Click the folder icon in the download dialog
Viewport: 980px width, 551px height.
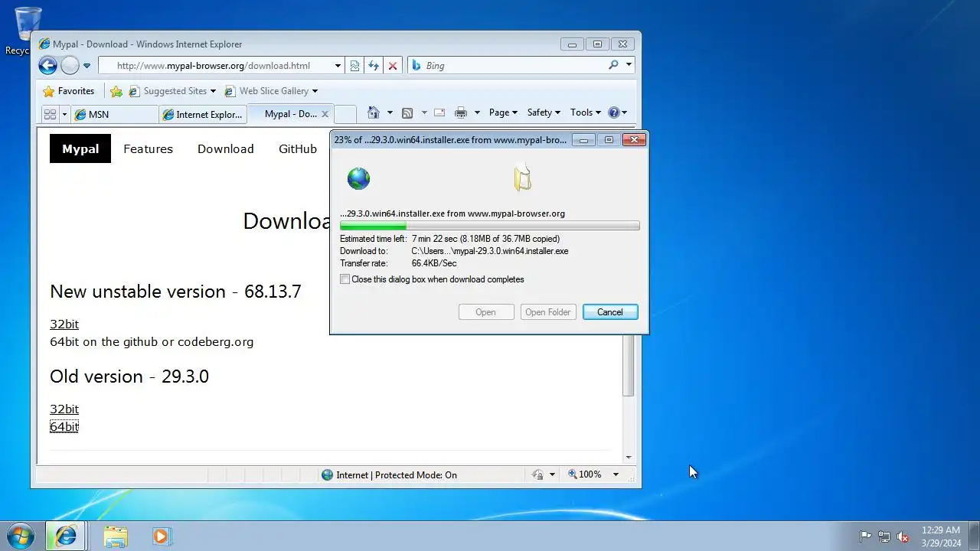click(x=523, y=177)
